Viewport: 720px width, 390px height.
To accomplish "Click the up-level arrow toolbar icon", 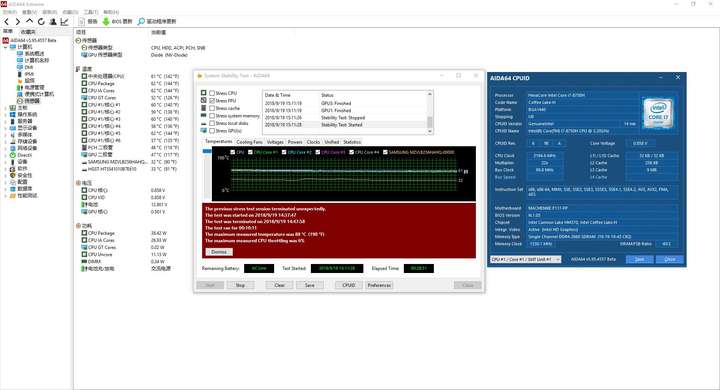I will point(29,21).
